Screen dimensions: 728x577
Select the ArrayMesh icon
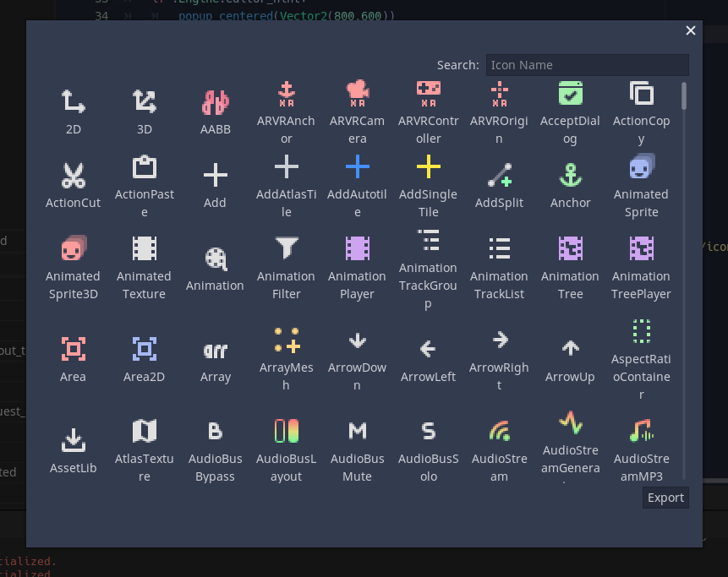[287, 340]
